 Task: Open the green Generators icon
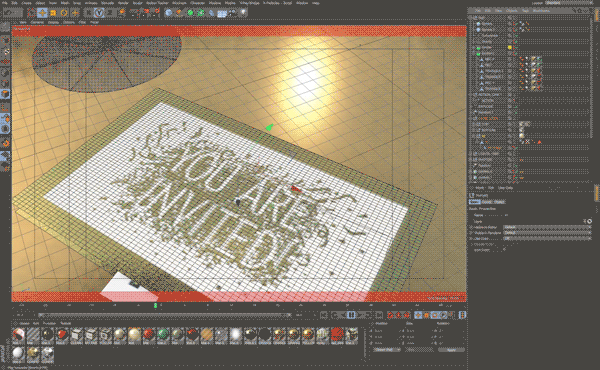point(190,13)
